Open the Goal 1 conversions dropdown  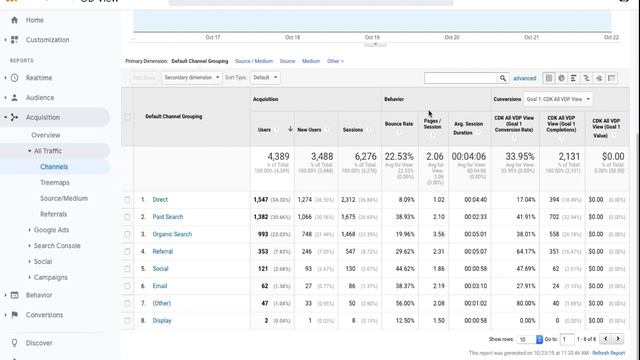[x=558, y=99]
